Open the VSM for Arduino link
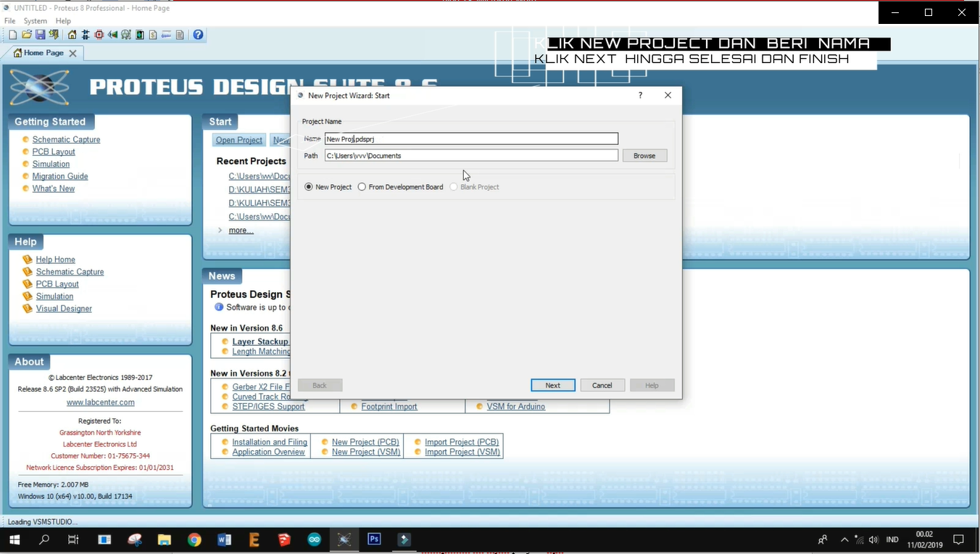This screenshot has height=554, width=980. click(516, 407)
